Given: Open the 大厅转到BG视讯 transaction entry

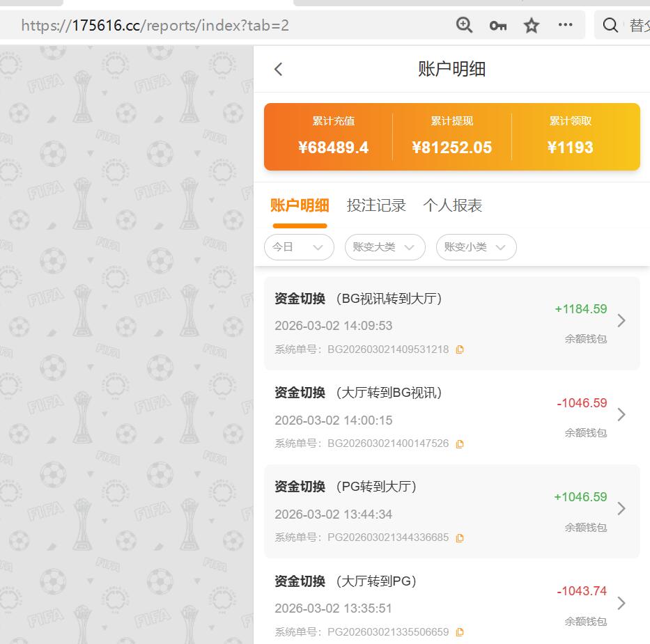Looking at the screenshot, I should (621, 414).
